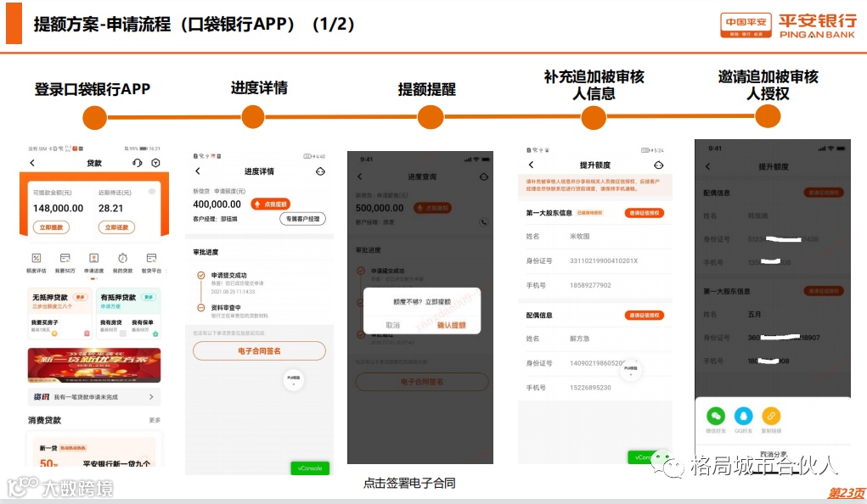Screen dimensions: 867x504
Task: Tap 邀请征信授权 for 第一大股东信息
Action: (645, 213)
